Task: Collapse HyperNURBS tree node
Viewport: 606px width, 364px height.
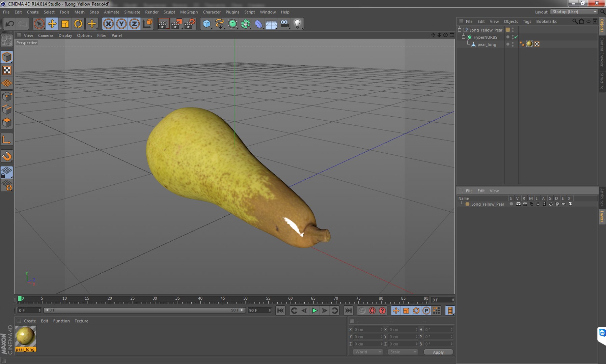Action: click(464, 37)
